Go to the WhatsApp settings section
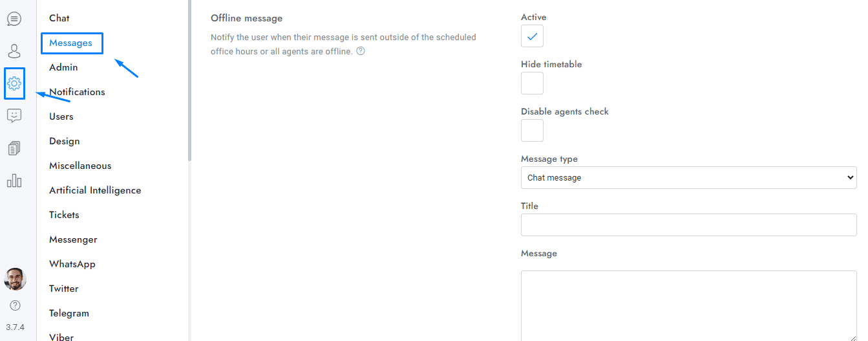This screenshot has width=868, height=341. tap(72, 264)
